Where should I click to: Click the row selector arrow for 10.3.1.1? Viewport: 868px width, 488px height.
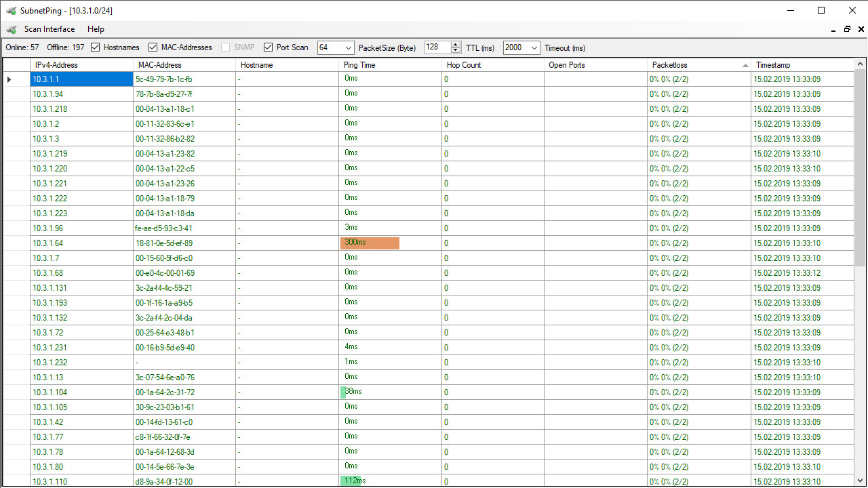tap(9, 79)
